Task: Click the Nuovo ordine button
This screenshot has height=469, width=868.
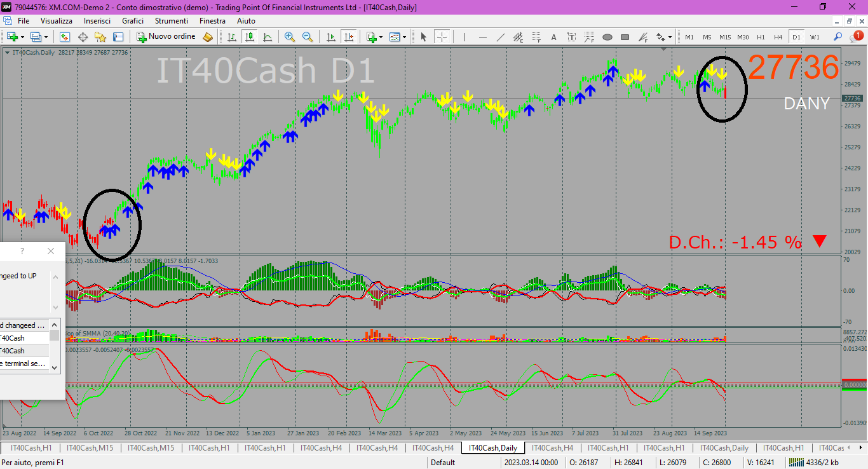Action: (166, 37)
